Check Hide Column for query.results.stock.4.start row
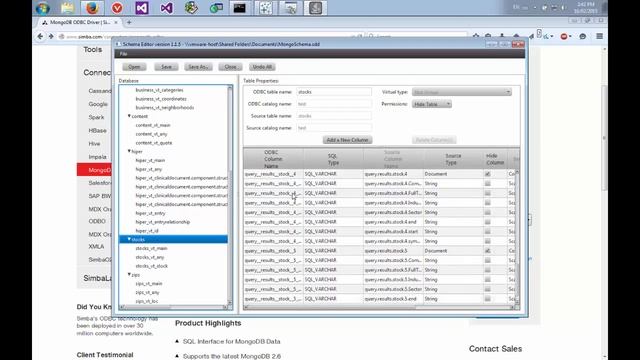 [x=488, y=231]
